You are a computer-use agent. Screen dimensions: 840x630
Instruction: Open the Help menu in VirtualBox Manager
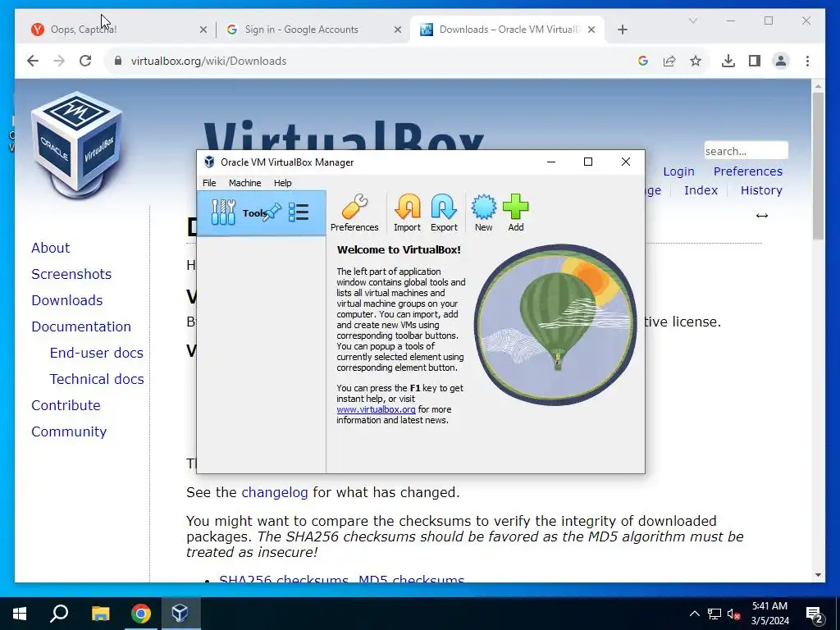pos(282,183)
